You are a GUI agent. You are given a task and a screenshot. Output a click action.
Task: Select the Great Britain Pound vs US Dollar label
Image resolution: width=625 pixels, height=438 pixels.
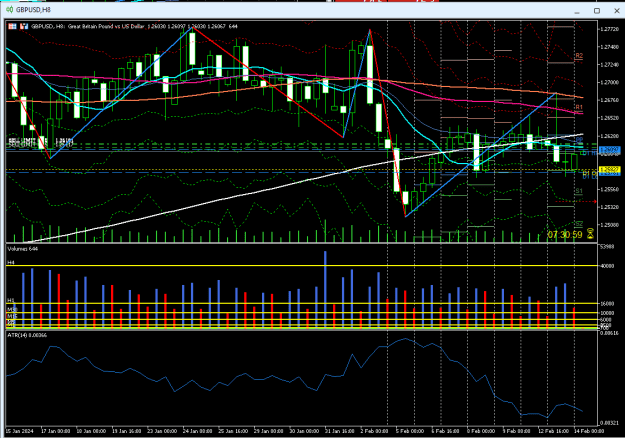106,26
